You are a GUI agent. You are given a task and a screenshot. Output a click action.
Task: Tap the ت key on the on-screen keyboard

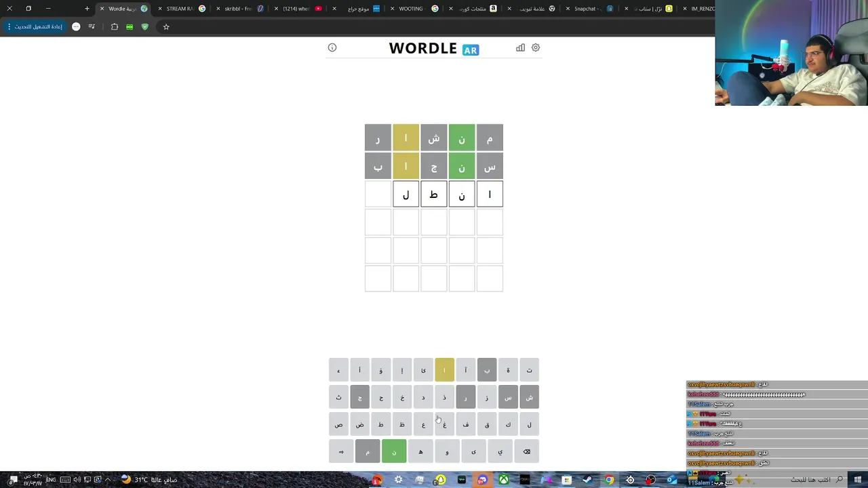click(x=530, y=370)
